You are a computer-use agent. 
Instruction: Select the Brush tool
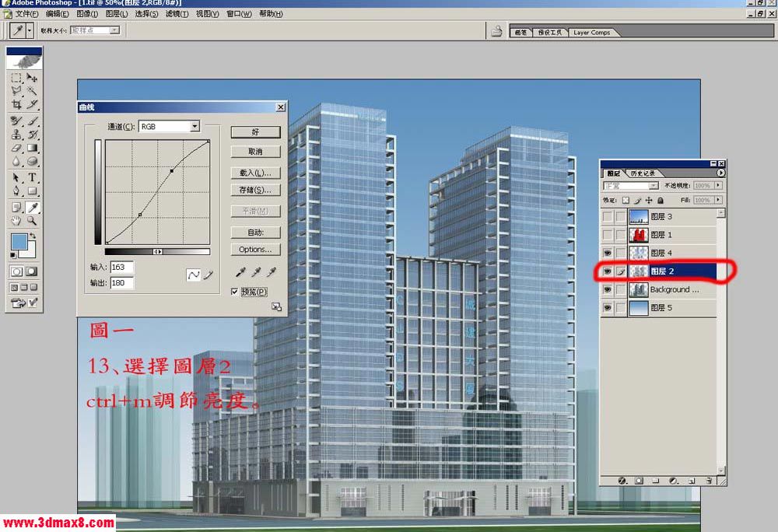[x=32, y=121]
